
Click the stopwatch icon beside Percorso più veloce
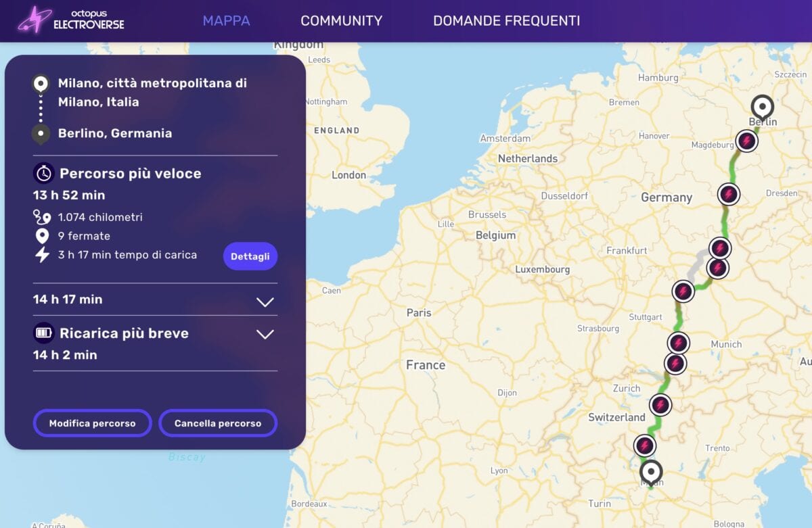pos(44,174)
